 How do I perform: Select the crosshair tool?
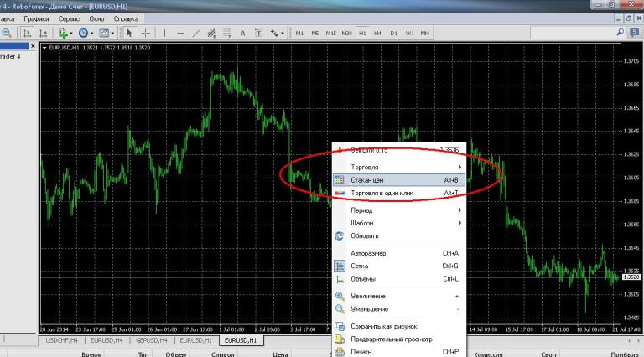point(145,33)
